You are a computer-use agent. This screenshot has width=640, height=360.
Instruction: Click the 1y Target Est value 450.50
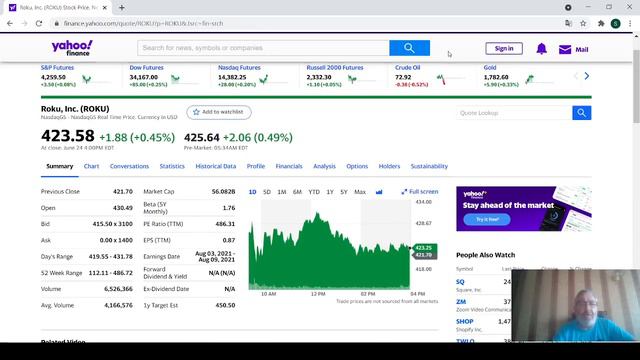pos(224,305)
